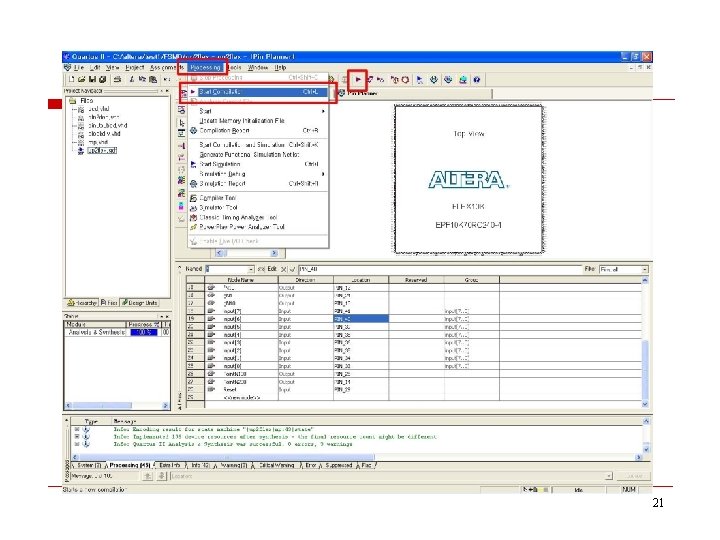This screenshot has height=540, width=720.
Task: Choose PowerPlay Power Analyzer Tool
Action: pos(259,227)
